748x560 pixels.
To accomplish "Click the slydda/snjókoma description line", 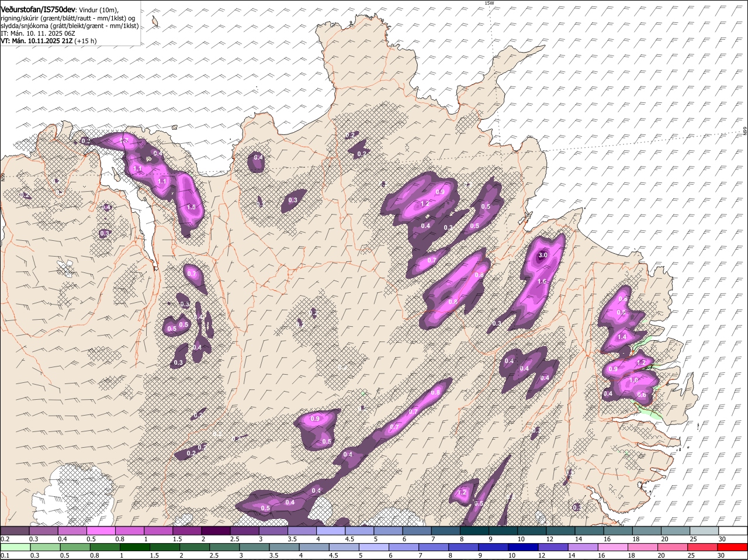I will tap(70, 26).
